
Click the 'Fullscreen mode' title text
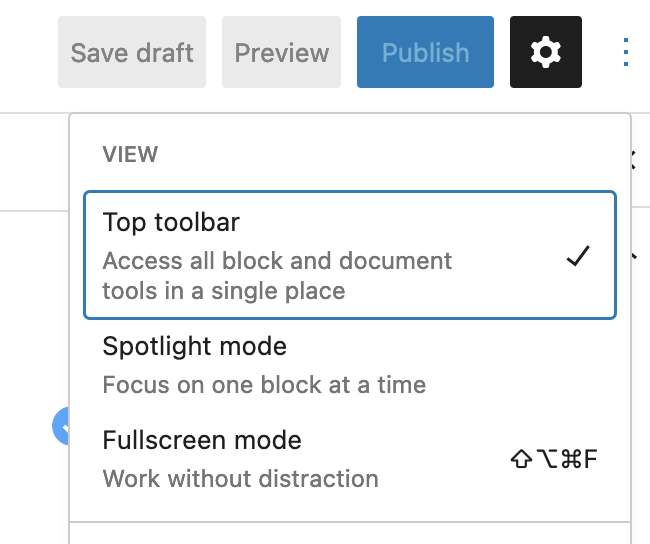tap(202, 440)
